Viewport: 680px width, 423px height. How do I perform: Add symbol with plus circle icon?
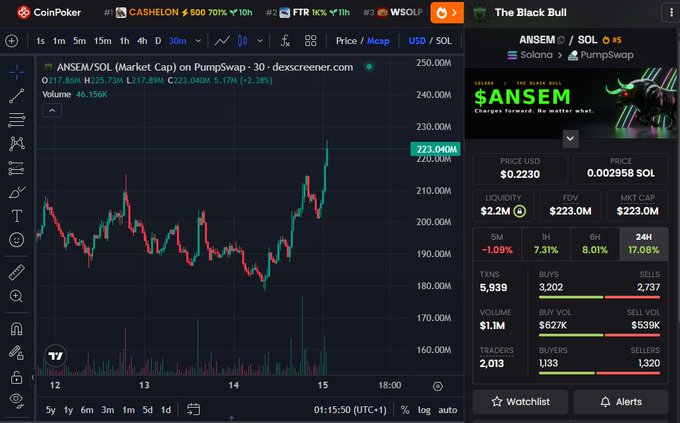coord(12,41)
